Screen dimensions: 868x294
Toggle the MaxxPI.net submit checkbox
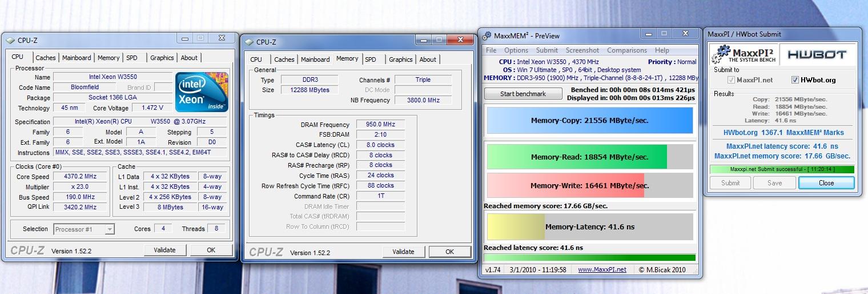731,80
